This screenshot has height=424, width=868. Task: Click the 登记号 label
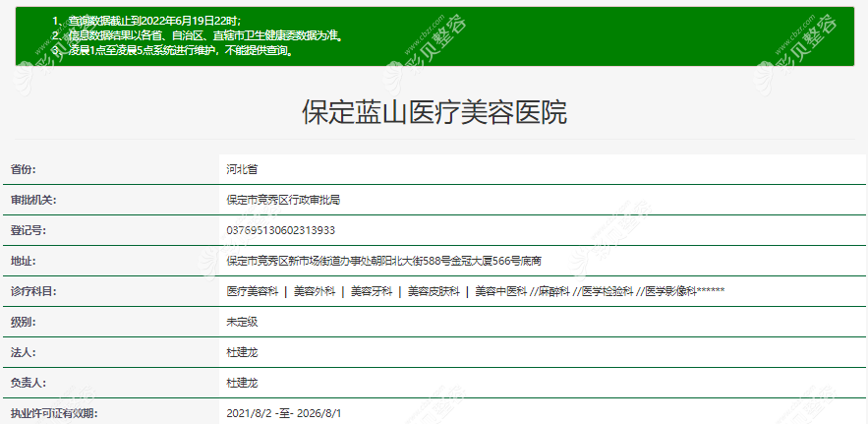tap(29, 230)
